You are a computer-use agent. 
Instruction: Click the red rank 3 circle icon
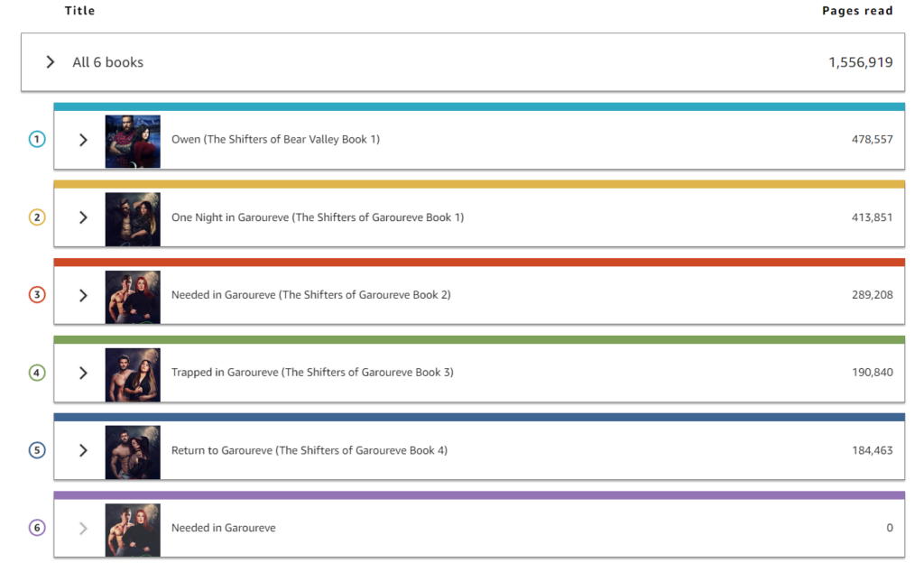tap(37, 294)
